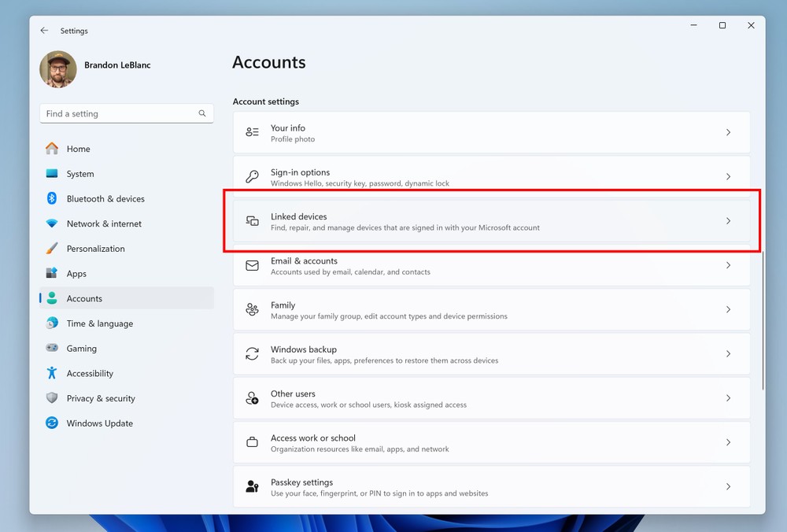787x532 pixels.
Task: Click Brandon LeBlanc profile picture
Action: point(58,69)
